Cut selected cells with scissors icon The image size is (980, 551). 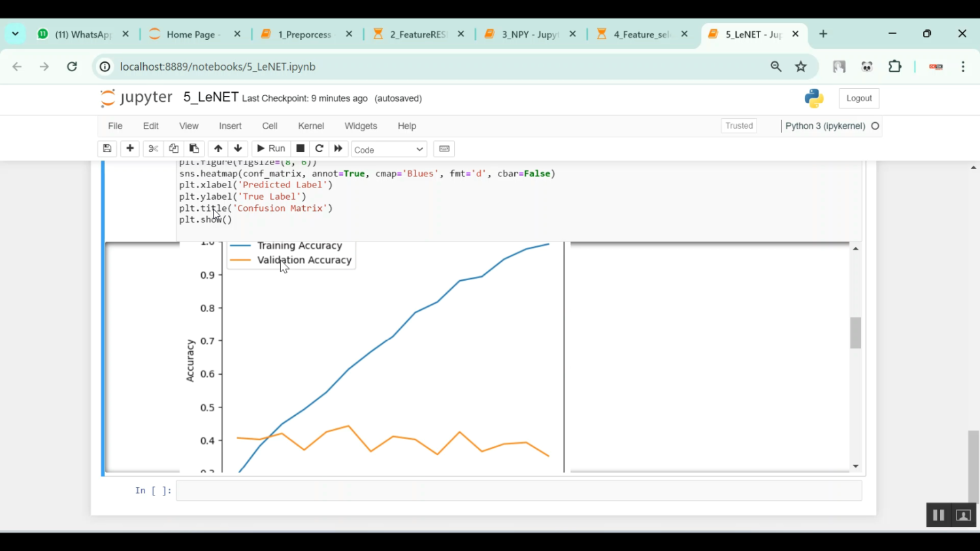153,149
